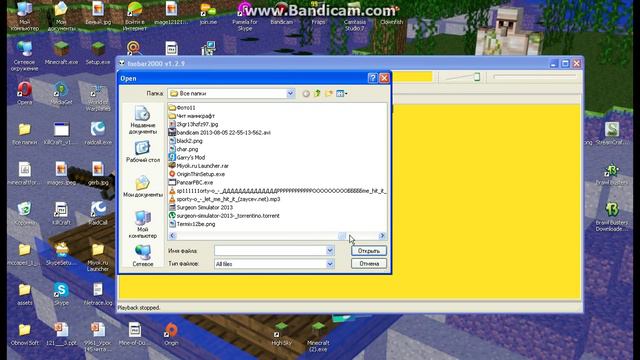Image resolution: width=640 pixels, height=360 pixels.
Task: Close the Open dialog
Action: point(384,78)
